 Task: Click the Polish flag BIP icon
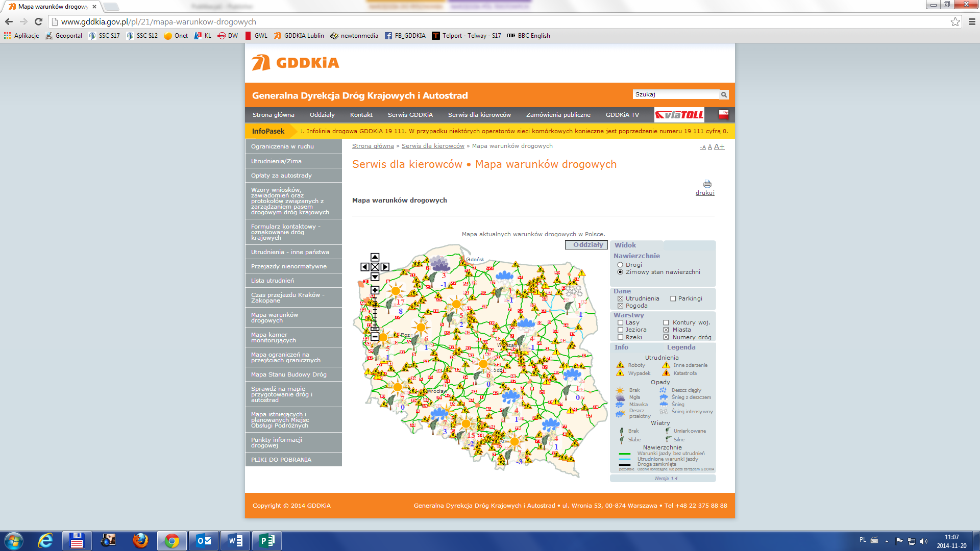724,114
